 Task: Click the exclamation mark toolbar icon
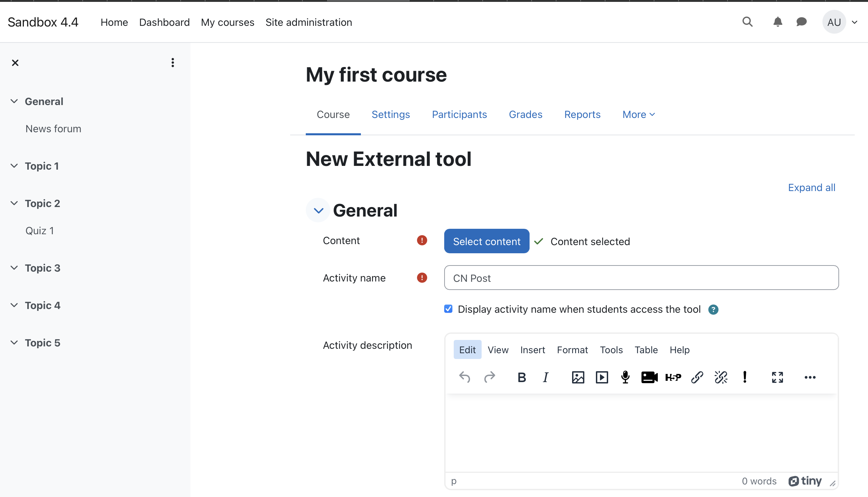[745, 377]
